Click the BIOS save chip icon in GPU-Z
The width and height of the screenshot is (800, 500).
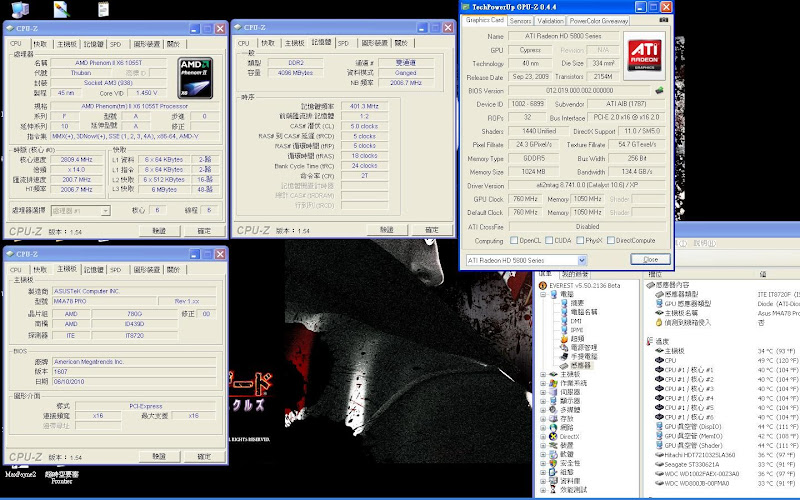[659, 90]
